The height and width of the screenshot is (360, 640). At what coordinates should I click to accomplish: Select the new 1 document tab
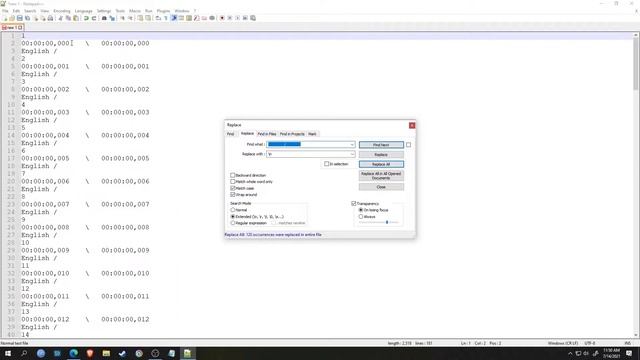12,27
